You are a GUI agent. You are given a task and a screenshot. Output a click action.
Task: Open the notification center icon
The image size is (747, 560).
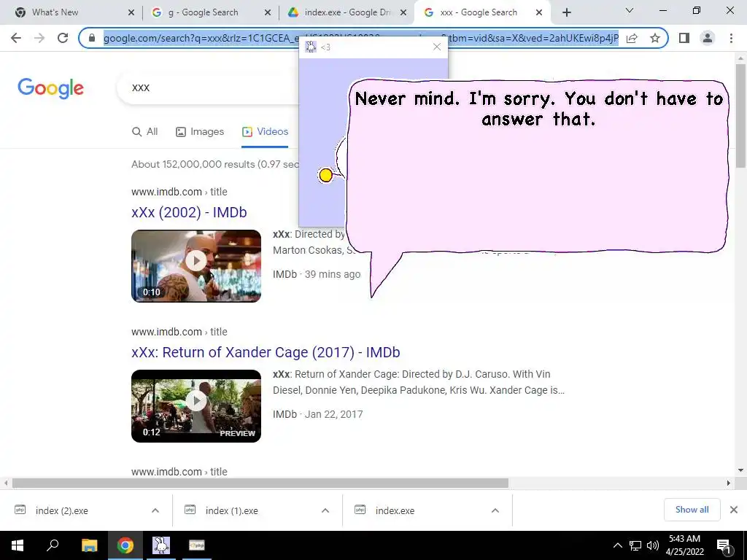[724, 545]
